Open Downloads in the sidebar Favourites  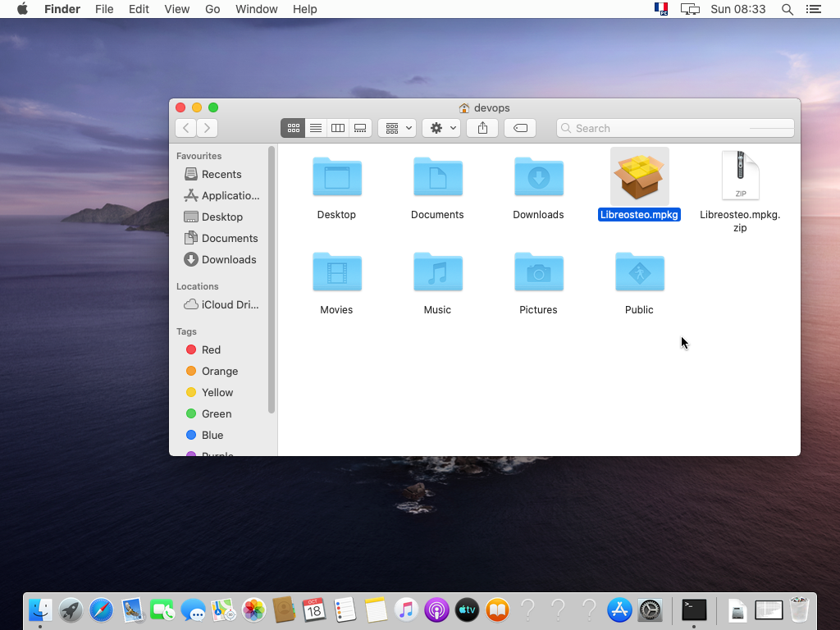click(x=220, y=260)
